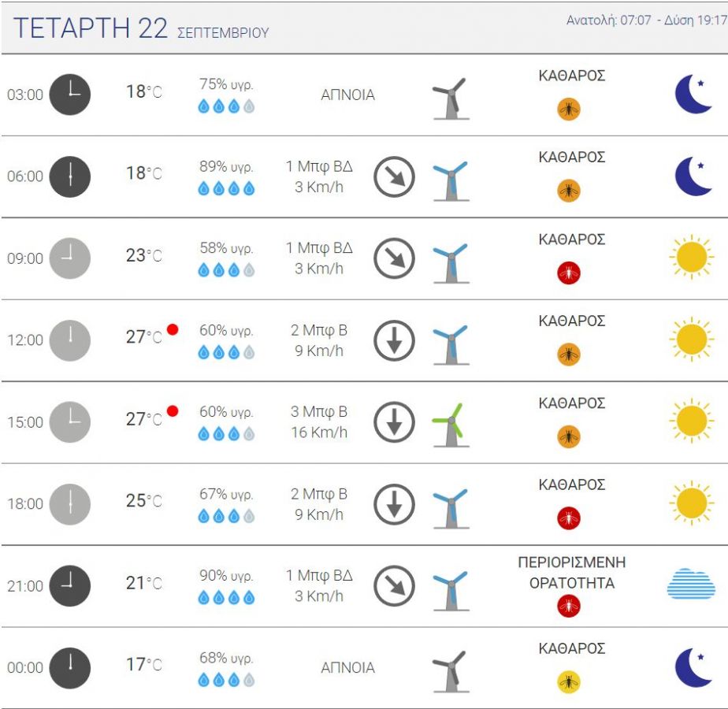Click the fog cloud icon at 21:00
728x709 pixels.
tap(691, 584)
